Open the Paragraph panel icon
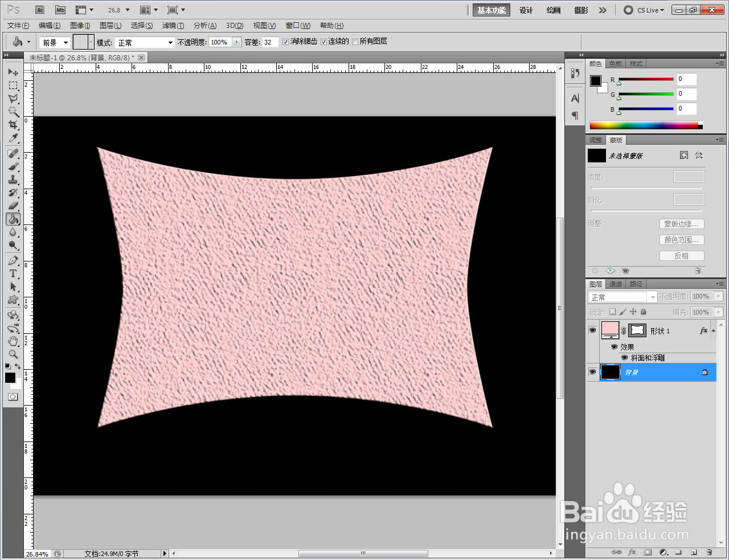Viewport: 729px width, 560px height. coord(575,116)
